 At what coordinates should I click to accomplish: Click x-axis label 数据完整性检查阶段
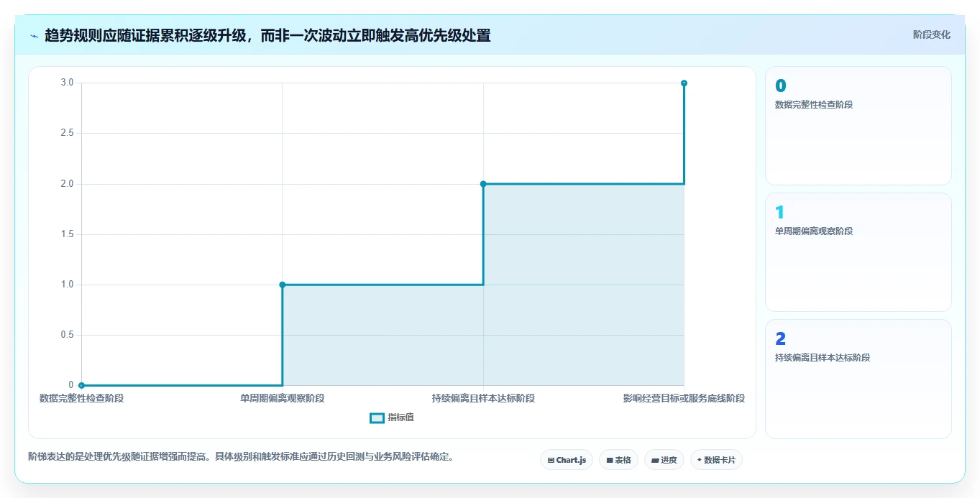(81, 398)
